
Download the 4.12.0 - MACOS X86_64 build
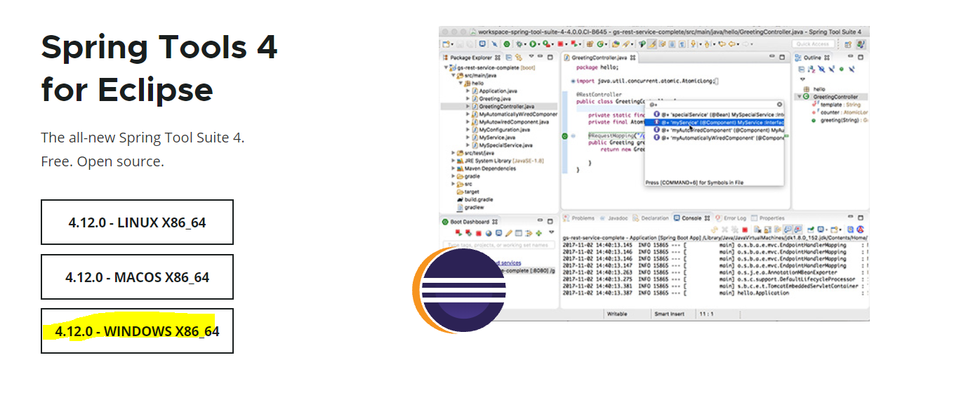[137, 277]
